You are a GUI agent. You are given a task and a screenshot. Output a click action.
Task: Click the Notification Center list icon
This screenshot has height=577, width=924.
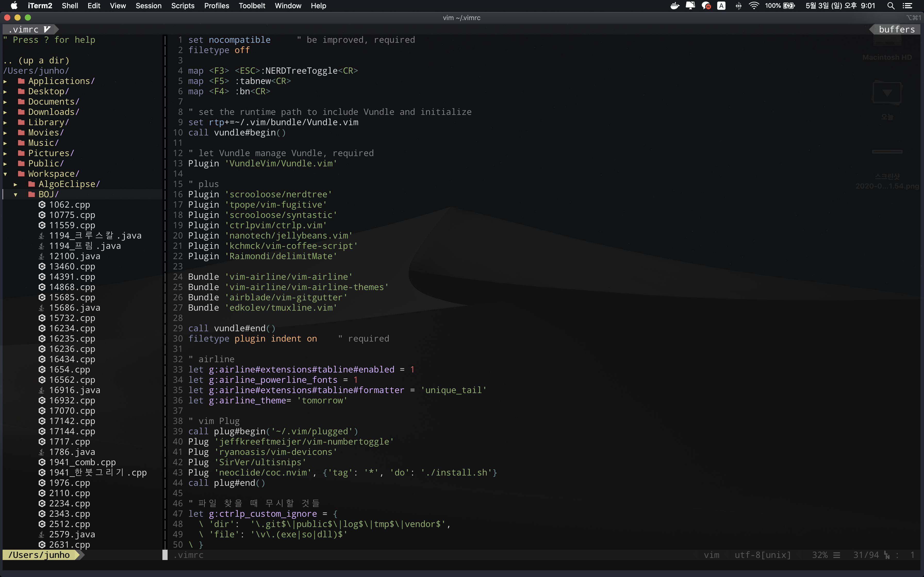pyautogui.click(x=907, y=6)
